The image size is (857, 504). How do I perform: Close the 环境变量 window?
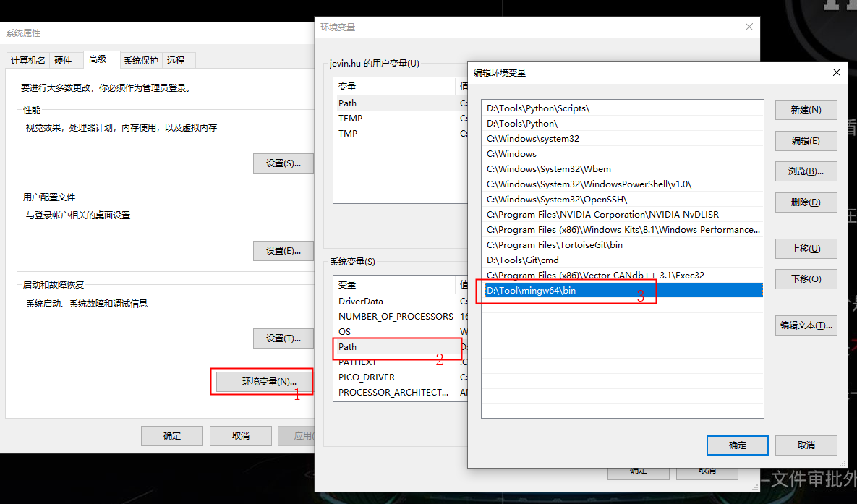coord(749,27)
